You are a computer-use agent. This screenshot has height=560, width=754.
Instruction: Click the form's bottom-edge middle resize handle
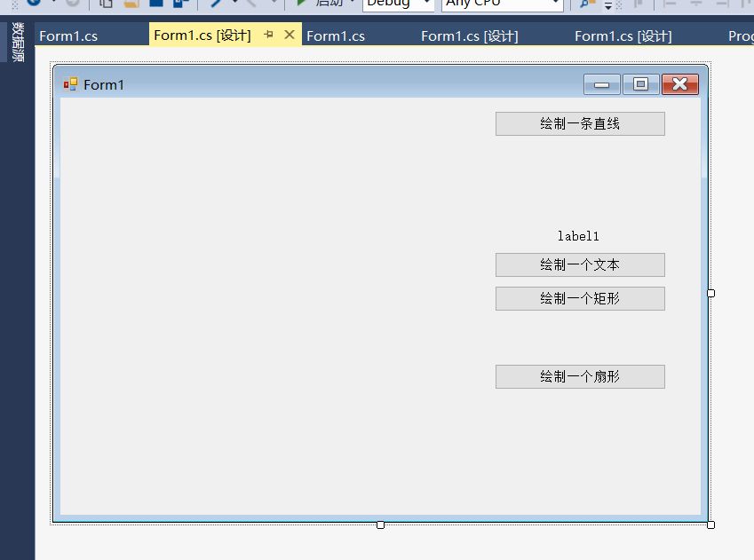tap(380, 525)
